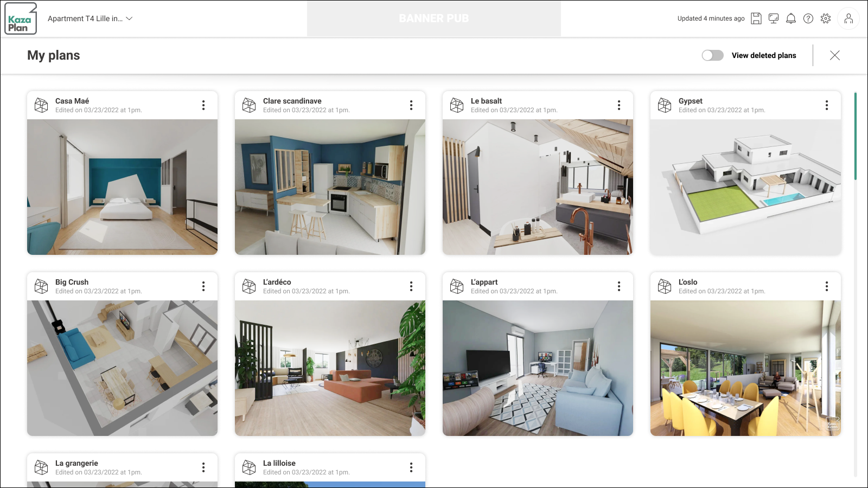This screenshot has width=868, height=488.
Task: Click the 3D cube icon on L'ardéco
Action: 249,286
